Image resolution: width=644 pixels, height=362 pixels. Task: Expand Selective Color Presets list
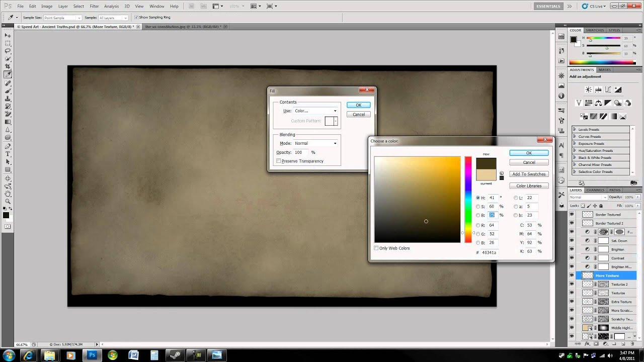click(575, 172)
